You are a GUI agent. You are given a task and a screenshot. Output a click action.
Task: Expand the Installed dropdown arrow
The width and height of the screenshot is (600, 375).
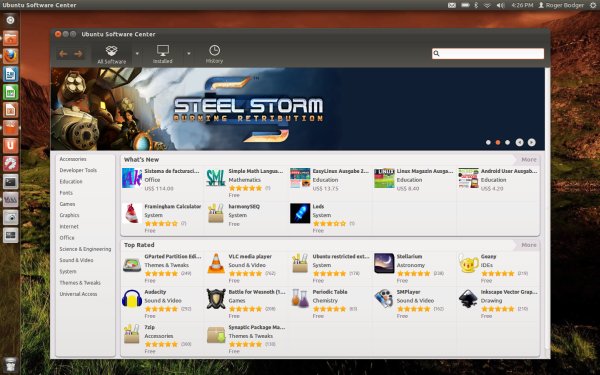[x=189, y=54]
